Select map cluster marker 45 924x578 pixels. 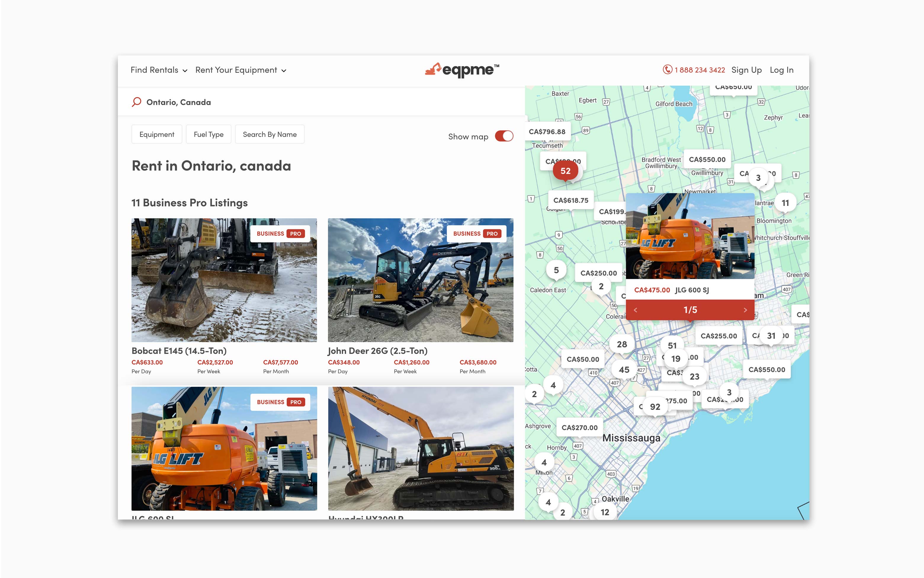(624, 370)
